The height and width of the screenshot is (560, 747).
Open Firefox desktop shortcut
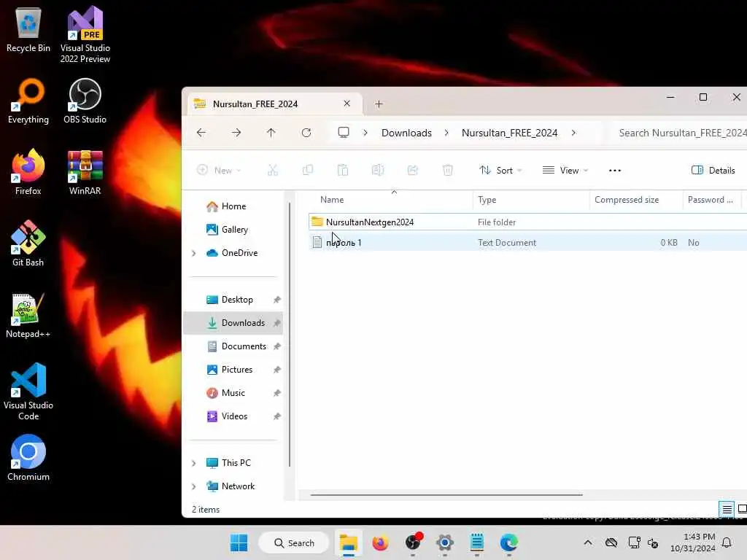pos(28,172)
